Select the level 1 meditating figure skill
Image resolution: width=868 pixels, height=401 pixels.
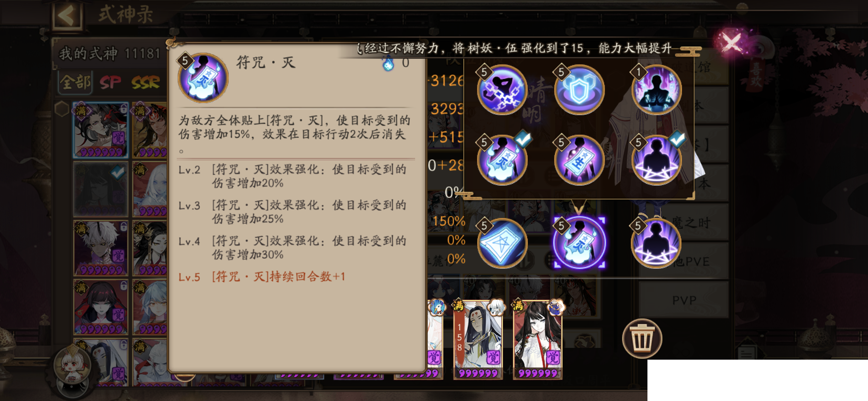tap(656, 89)
